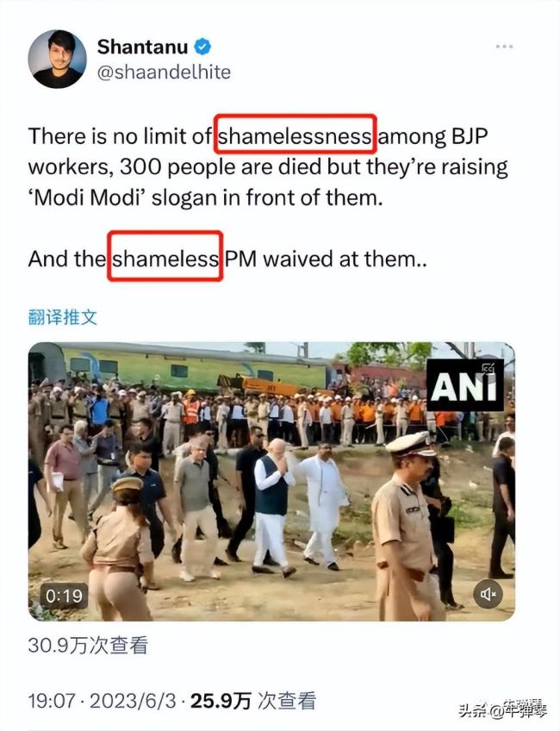The width and height of the screenshot is (560, 731).
Task: Click the phrase 'among BJP'
Action: pos(432,137)
